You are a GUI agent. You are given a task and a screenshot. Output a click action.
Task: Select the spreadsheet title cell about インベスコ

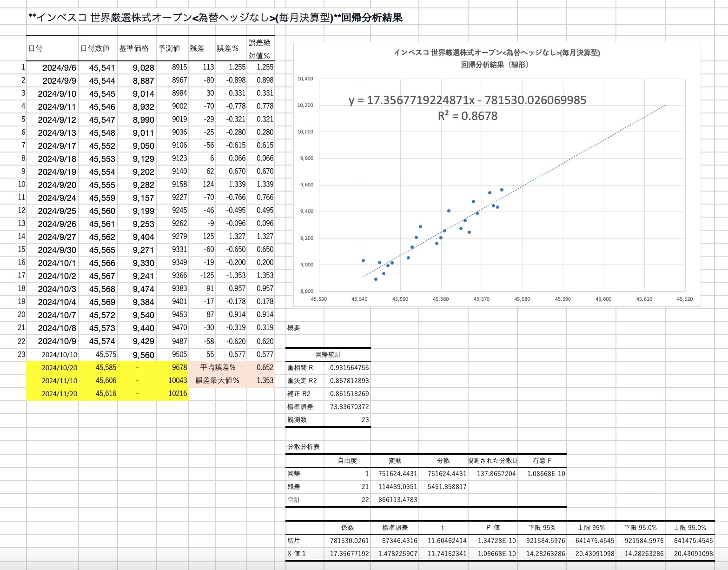216,18
